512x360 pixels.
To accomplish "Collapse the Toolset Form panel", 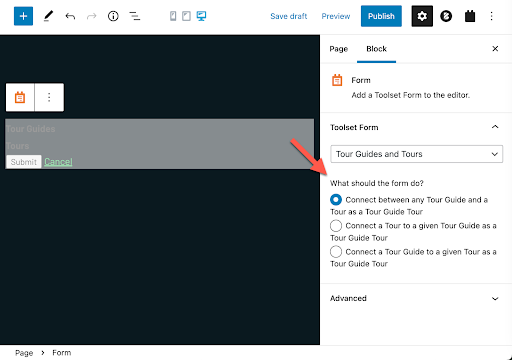I will tap(416, 127).
